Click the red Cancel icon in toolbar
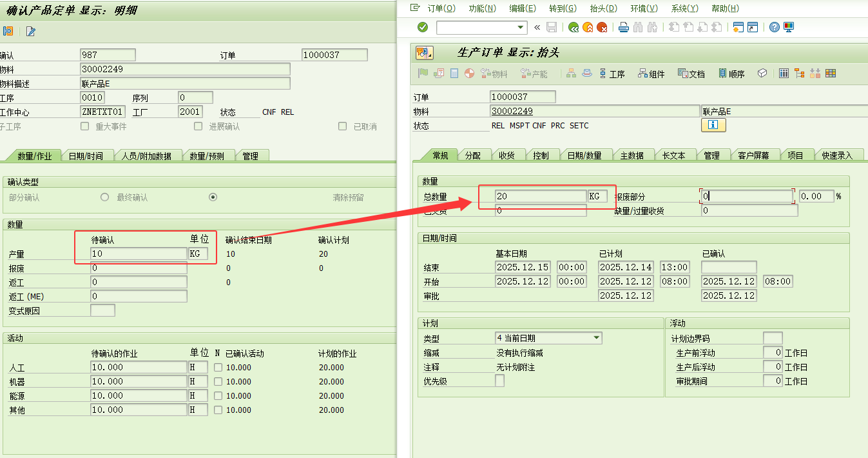This screenshot has width=868, height=458. coord(602,27)
